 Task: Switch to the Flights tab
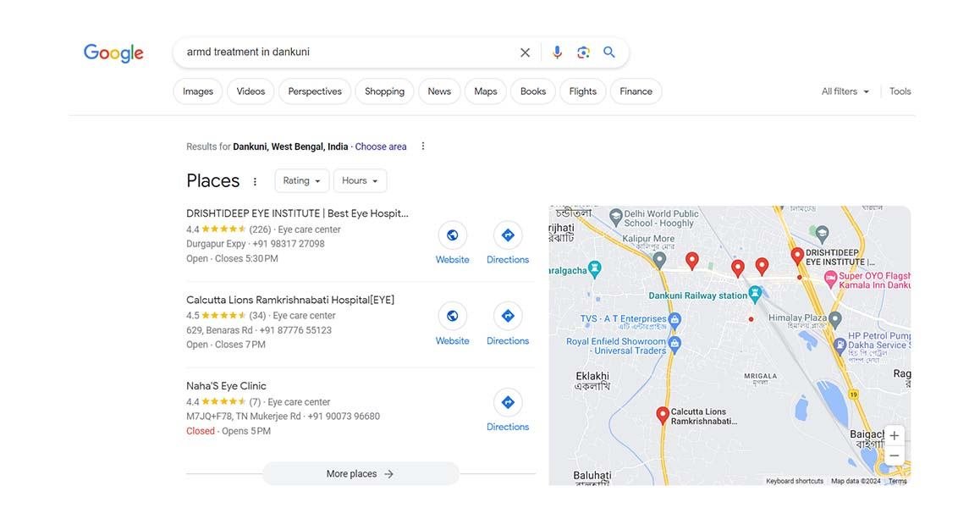click(x=583, y=91)
